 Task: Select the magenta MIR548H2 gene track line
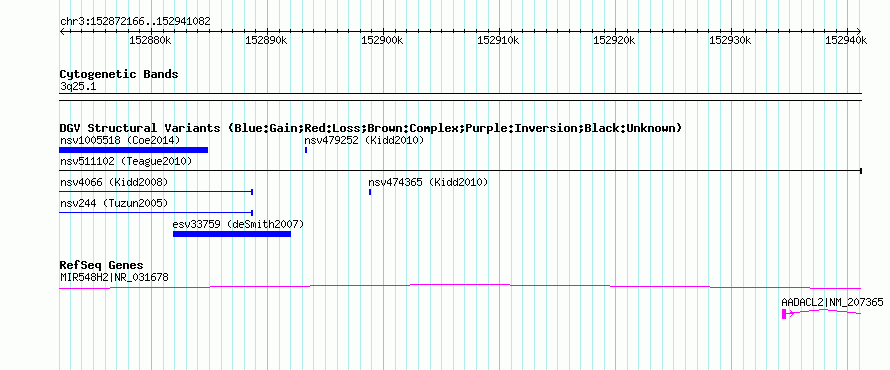(460, 287)
